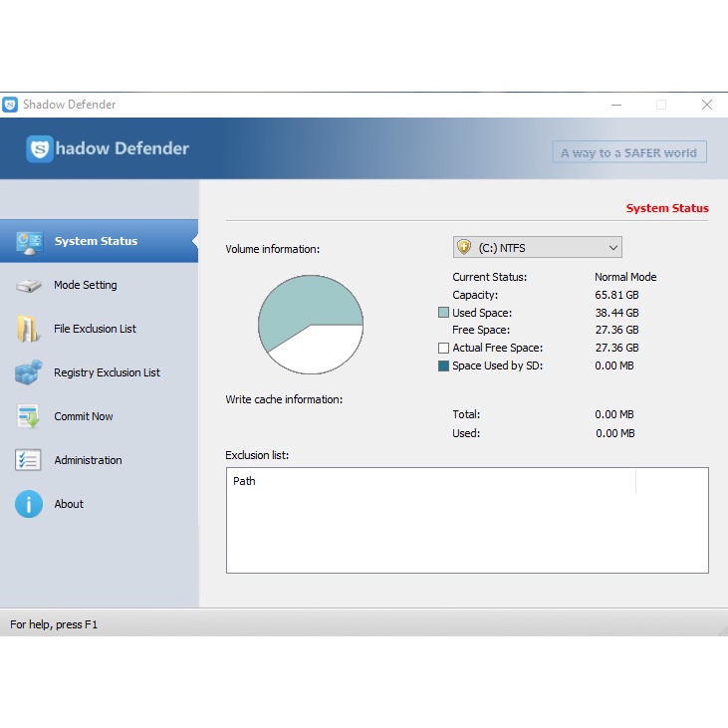
Task: Click the Commit Now download icon
Action: pos(28,416)
